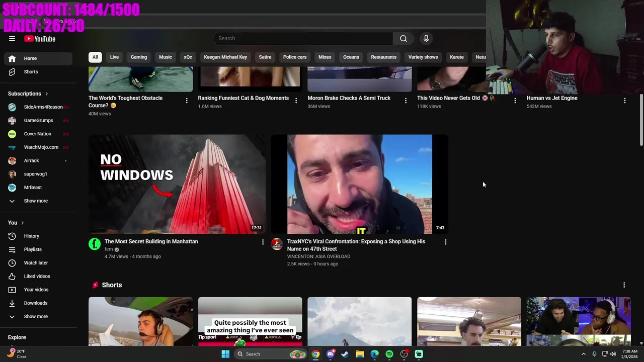Viewport: 644px width, 362px height.
Task: Open Shorts in the sidebar
Action: coord(38,72)
